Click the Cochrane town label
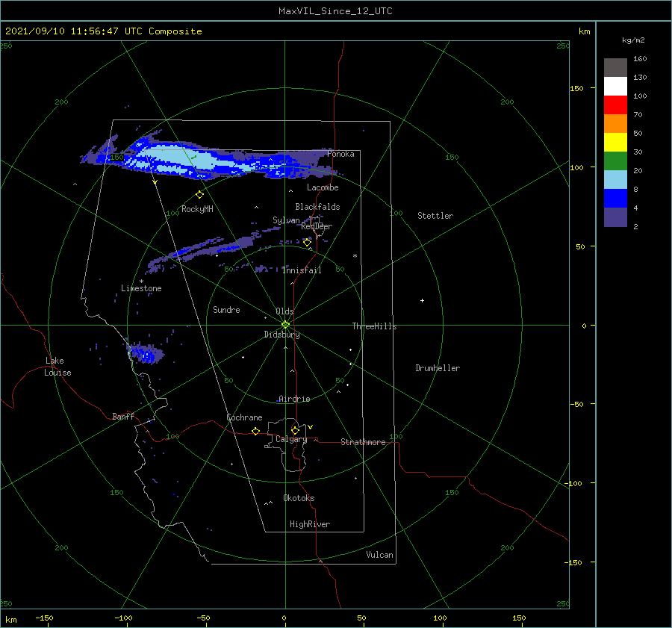 click(244, 417)
